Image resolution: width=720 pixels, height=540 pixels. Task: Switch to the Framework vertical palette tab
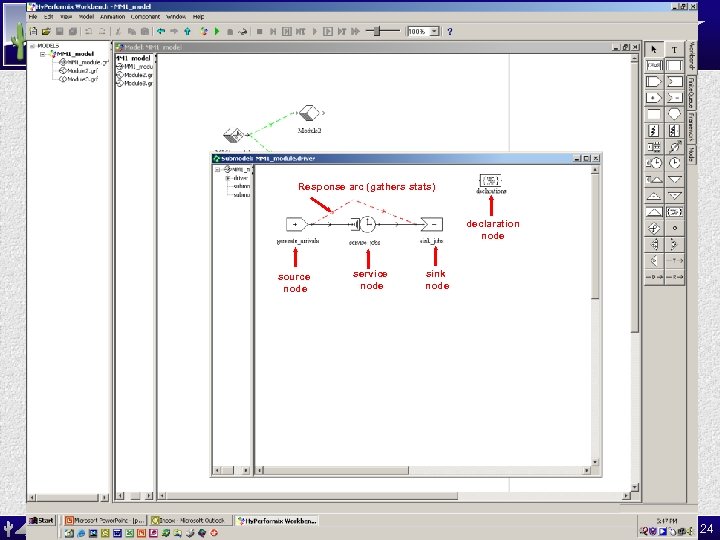point(692,127)
